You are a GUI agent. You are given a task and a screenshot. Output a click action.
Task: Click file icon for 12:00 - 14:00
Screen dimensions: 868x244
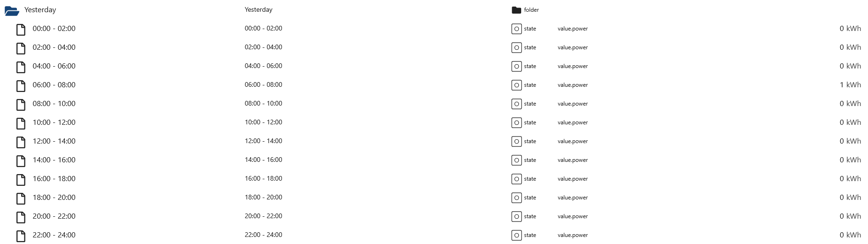click(x=21, y=142)
